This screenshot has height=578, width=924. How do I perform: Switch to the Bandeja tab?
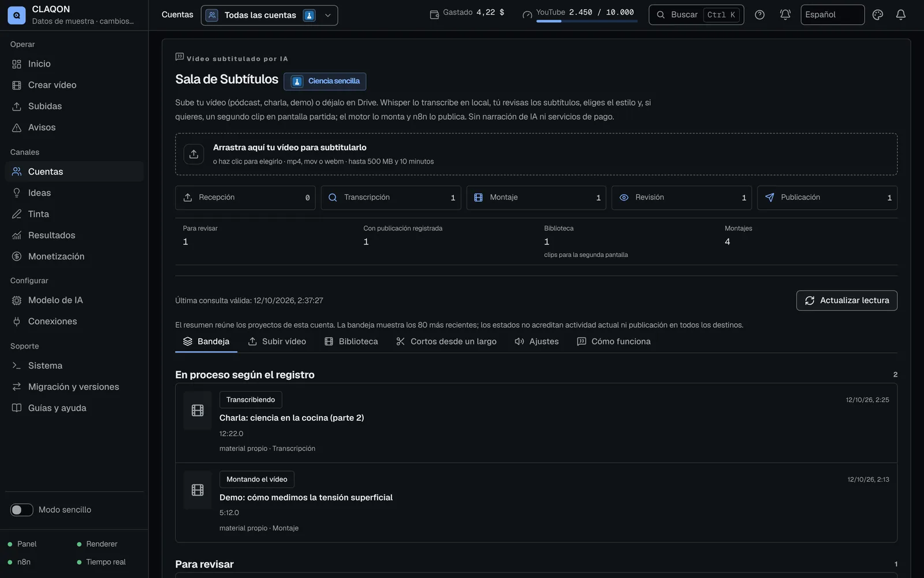click(x=206, y=342)
